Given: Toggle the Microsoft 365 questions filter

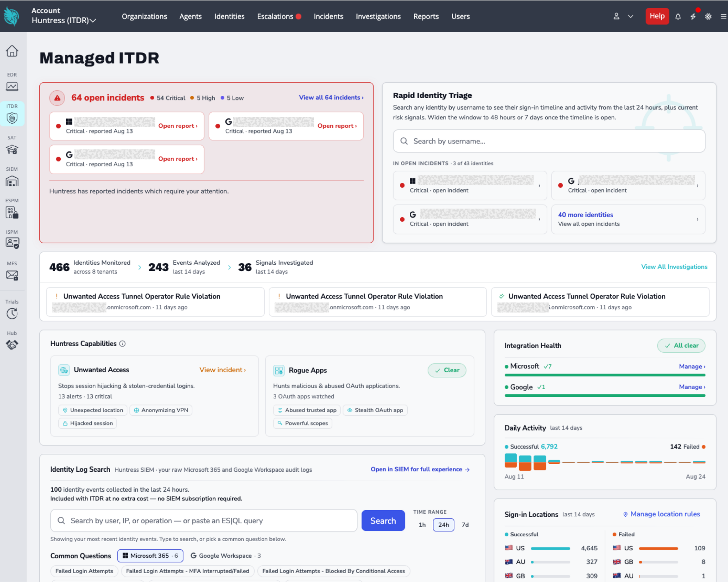Looking at the screenshot, I should tap(150, 556).
